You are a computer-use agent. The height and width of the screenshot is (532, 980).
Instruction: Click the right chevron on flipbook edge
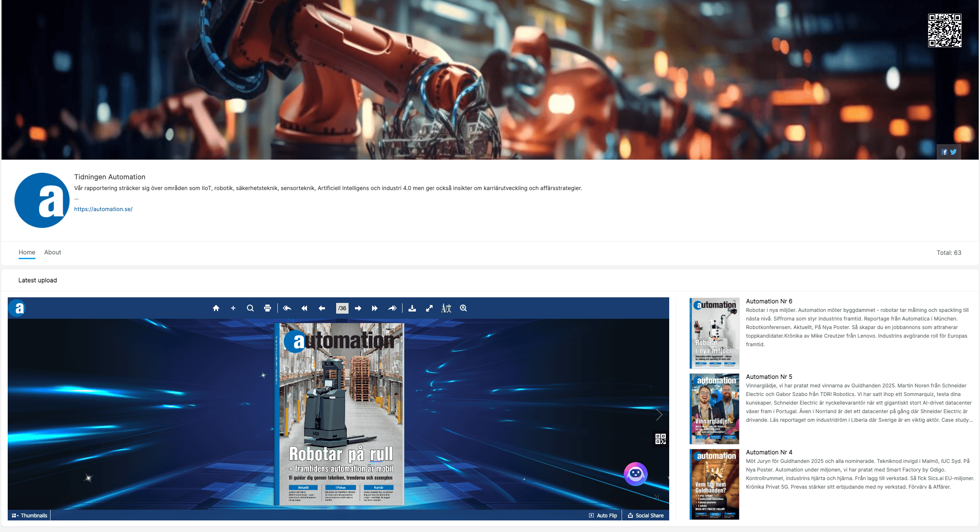point(659,414)
